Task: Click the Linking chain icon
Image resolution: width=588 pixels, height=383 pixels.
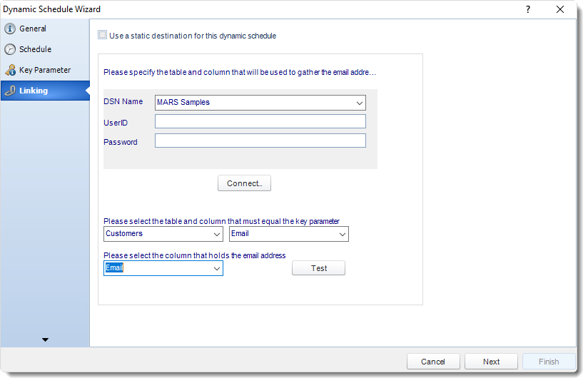Action: [10, 91]
